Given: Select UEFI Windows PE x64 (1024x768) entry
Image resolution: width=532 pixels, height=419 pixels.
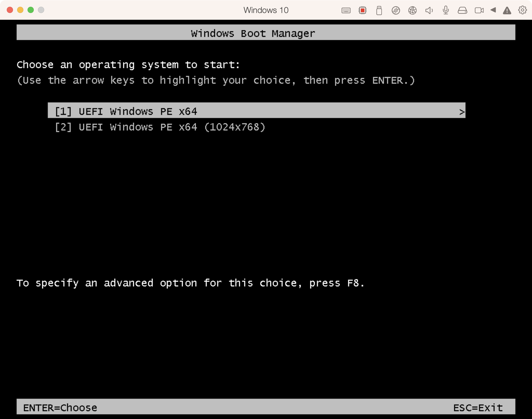Looking at the screenshot, I should pos(160,127).
